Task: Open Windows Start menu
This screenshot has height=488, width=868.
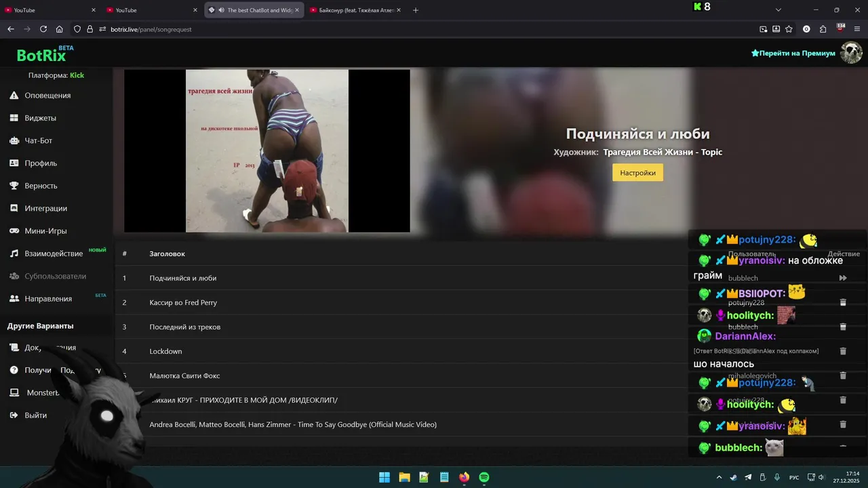Action: click(384, 477)
